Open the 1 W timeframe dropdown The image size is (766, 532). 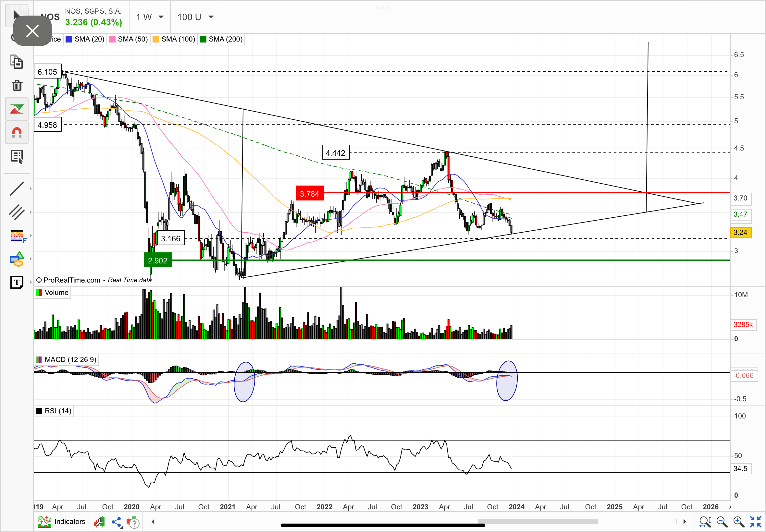[x=150, y=17]
